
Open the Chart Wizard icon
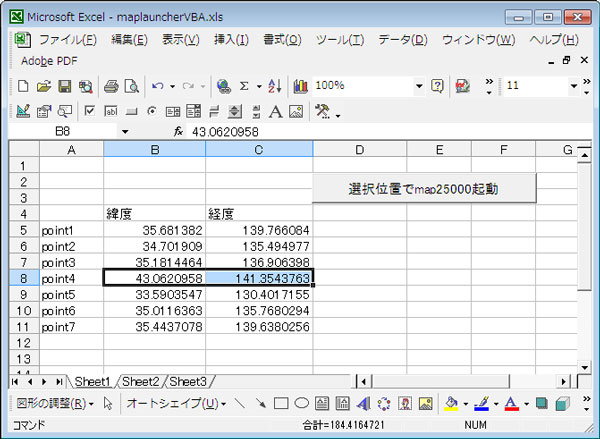click(300, 86)
